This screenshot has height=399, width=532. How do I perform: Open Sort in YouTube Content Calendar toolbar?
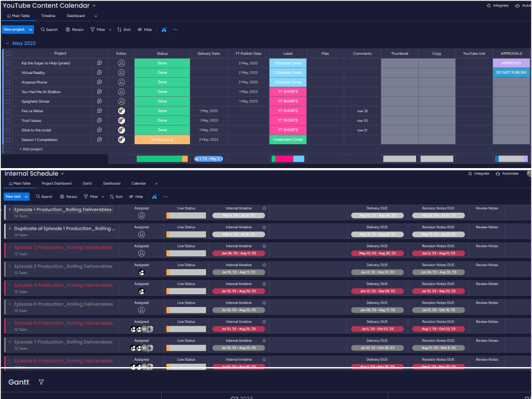click(x=124, y=29)
